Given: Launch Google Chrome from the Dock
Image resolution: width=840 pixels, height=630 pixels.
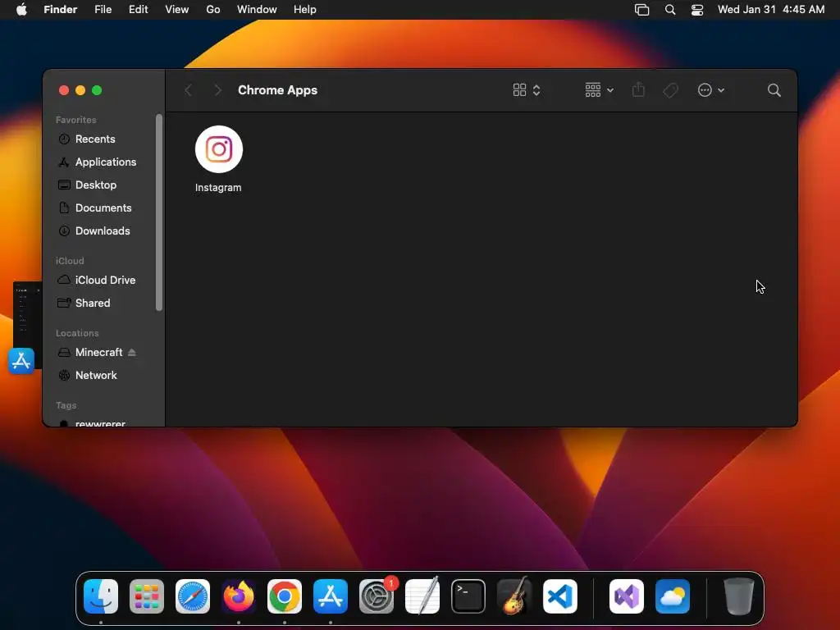Looking at the screenshot, I should pos(285,596).
